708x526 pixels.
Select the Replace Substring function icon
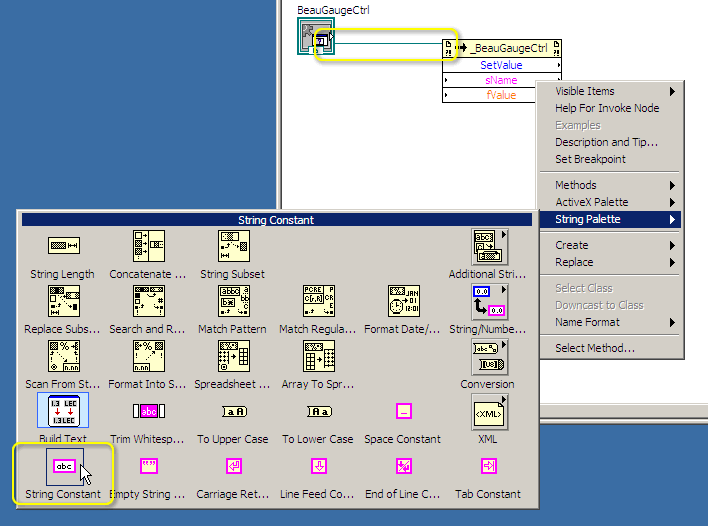pos(64,301)
